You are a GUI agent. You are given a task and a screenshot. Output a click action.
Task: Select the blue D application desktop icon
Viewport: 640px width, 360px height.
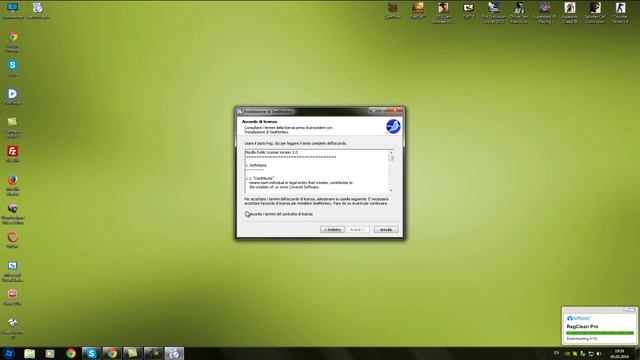coord(12,97)
